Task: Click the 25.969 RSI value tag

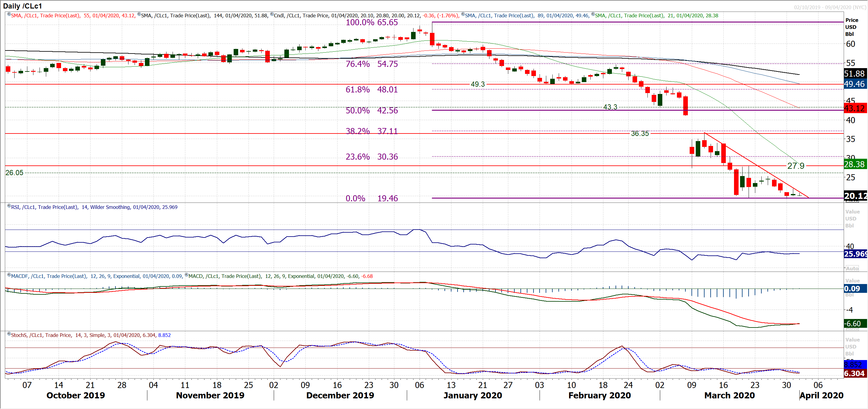Action: pyautogui.click(x=855, y=254)
